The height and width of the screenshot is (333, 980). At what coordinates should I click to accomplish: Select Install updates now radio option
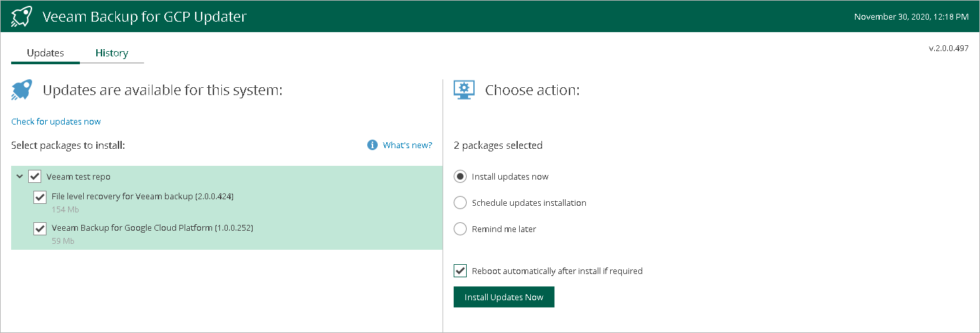460,176
